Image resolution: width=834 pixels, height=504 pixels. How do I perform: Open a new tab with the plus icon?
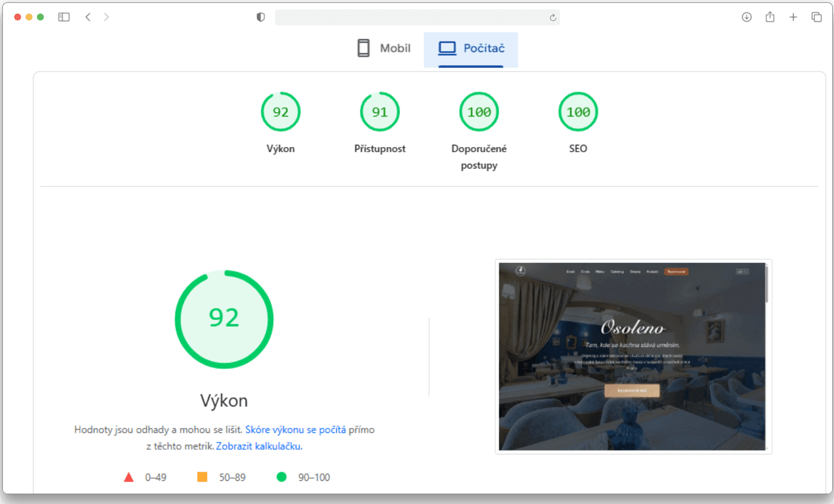coord(793,17)
